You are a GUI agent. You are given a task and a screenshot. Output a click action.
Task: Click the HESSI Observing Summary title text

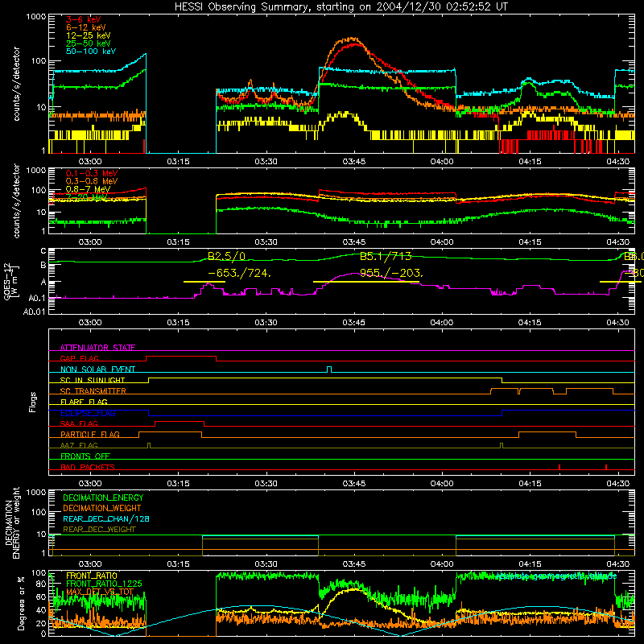click(341, 6)
